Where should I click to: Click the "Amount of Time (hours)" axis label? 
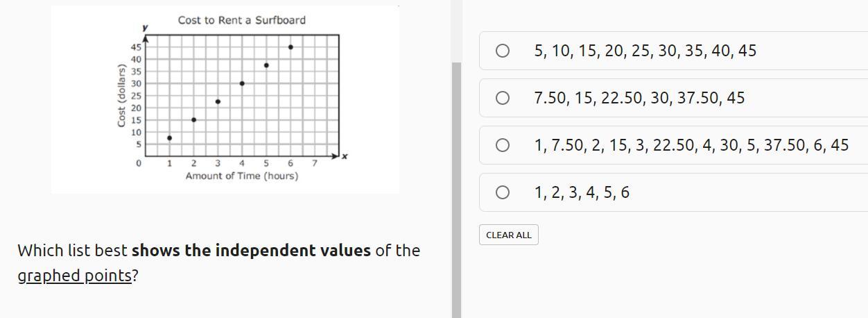pos(241,176)
